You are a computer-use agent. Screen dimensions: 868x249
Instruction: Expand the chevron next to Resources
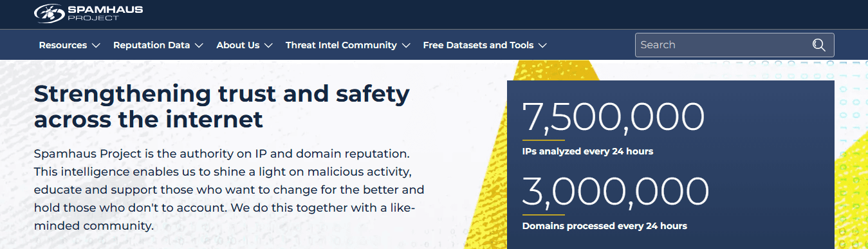[x=96, y=46]
